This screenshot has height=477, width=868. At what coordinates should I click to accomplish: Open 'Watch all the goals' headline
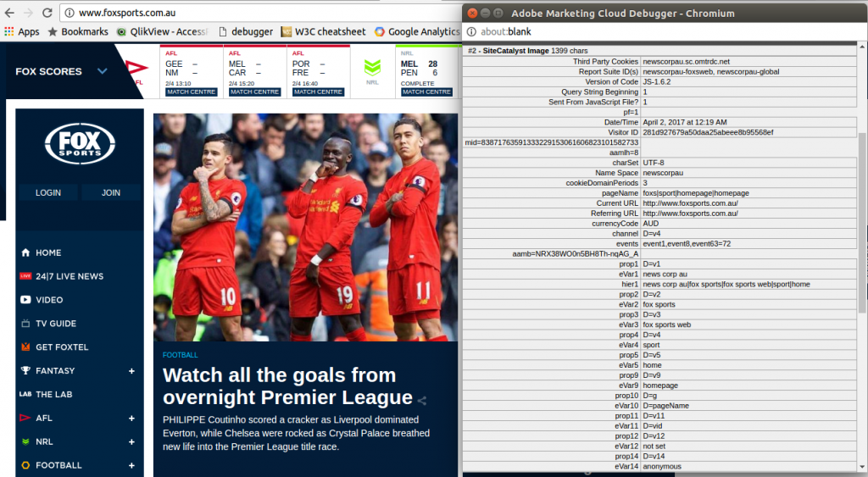click(x=287, y=385)
